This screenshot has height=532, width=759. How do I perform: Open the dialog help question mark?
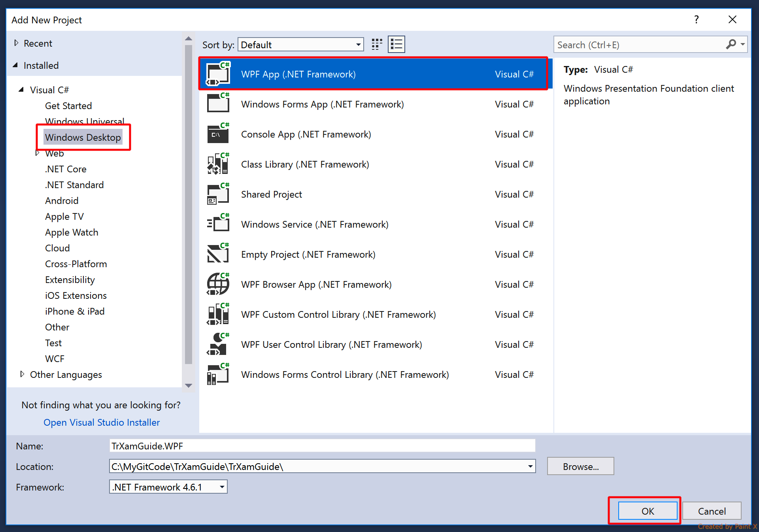(697, 19)
